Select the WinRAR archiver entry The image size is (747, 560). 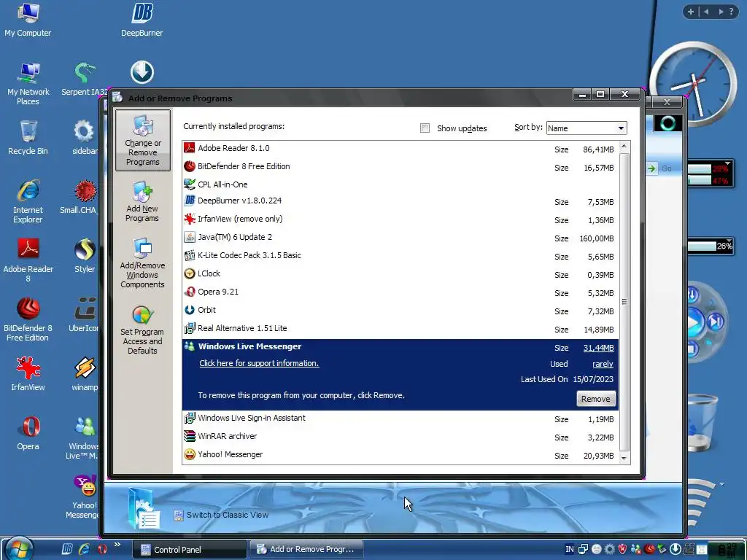[400, 437]
